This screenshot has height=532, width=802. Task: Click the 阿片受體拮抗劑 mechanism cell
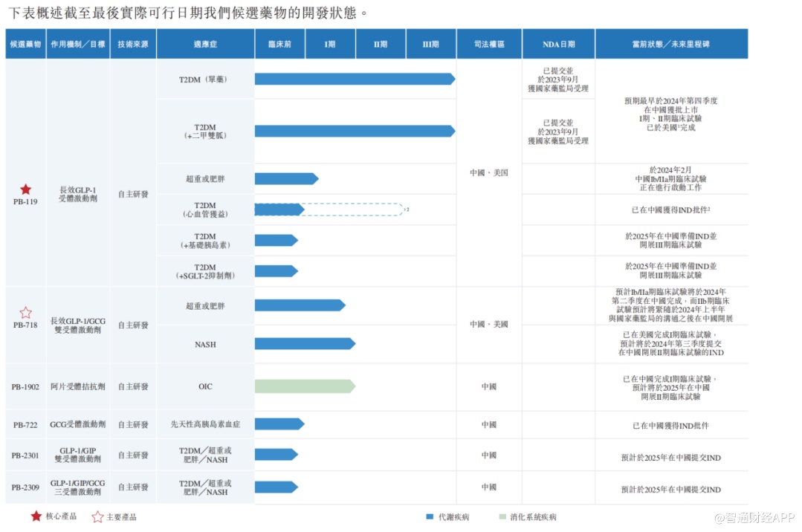(78, 386)
